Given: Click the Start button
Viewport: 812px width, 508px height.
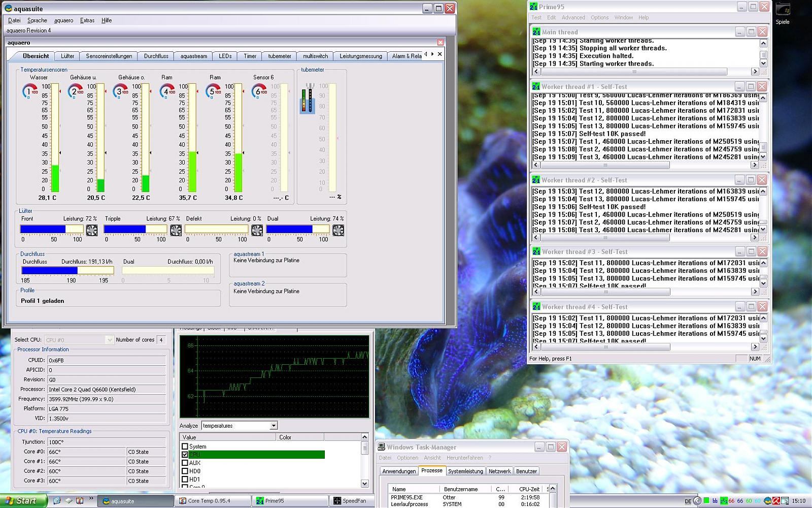Looking at the screenshot, I should pyautogui.click(x=23, y=500).
